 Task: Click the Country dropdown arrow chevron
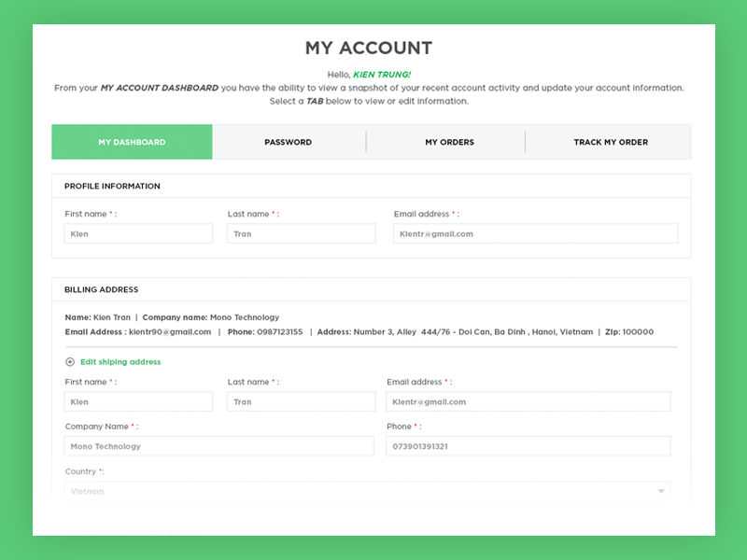click(663, 491)
